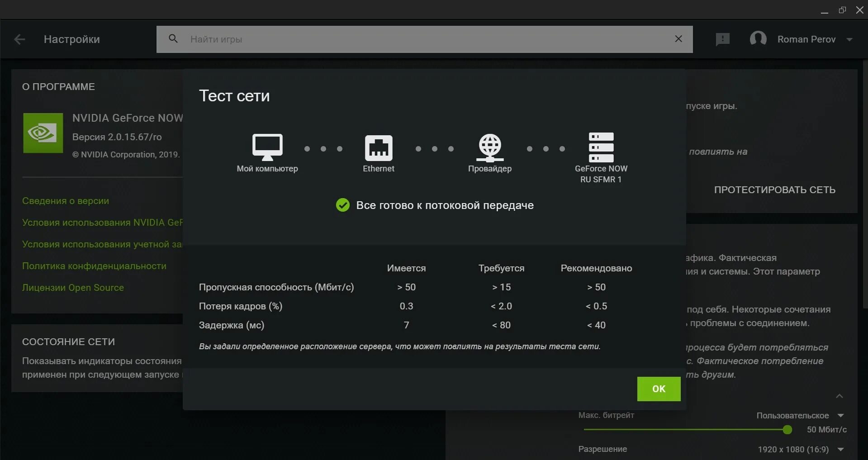Click the Потеря кадров (%) row label
Screen dimensions: 868x460
[241, 306]
